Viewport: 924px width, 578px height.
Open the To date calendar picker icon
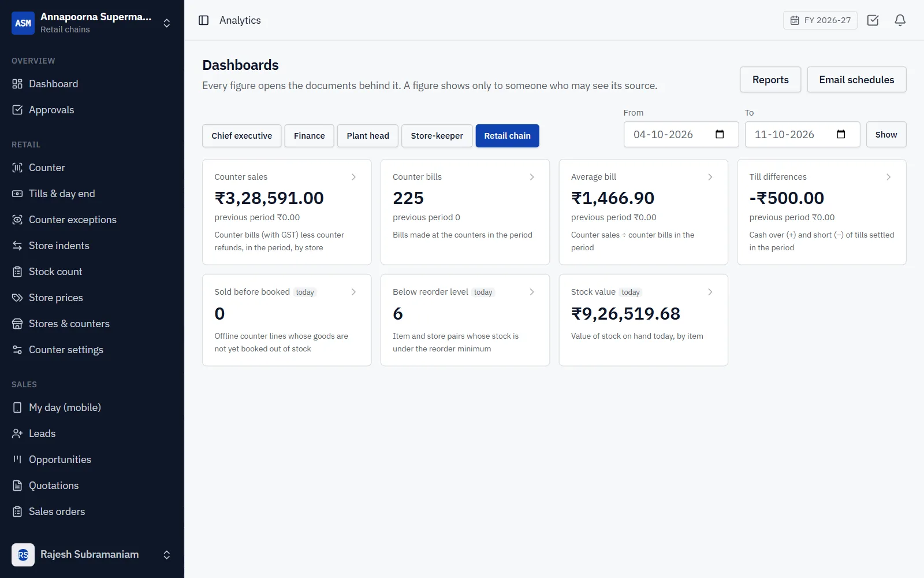pos(841,134)
